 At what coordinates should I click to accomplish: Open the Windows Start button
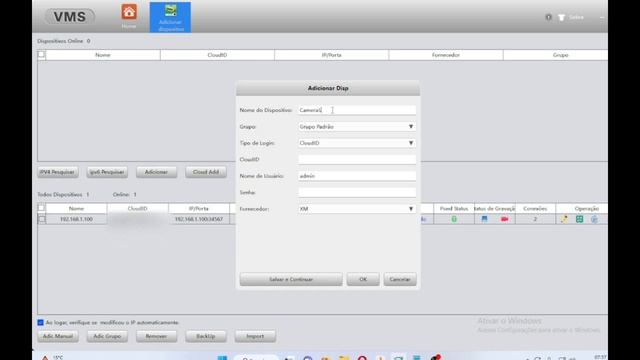point(222,358)
